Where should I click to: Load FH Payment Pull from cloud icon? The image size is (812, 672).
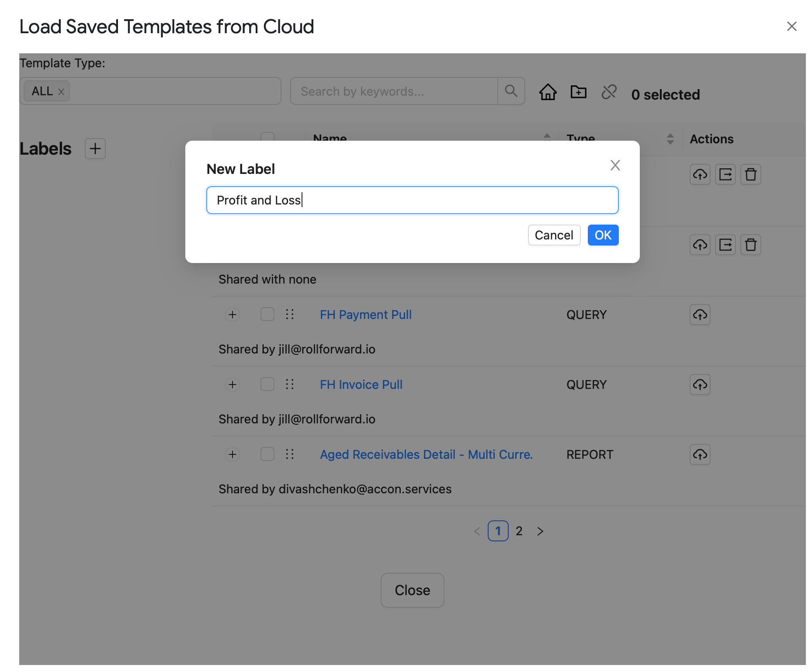[700, 315]
